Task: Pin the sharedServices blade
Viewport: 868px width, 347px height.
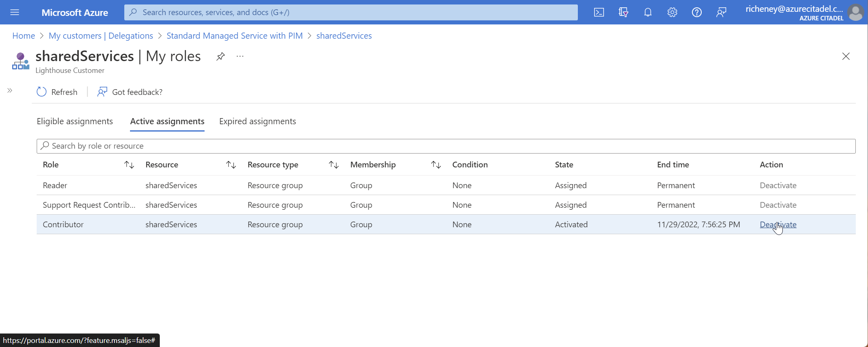Action: 220,56
